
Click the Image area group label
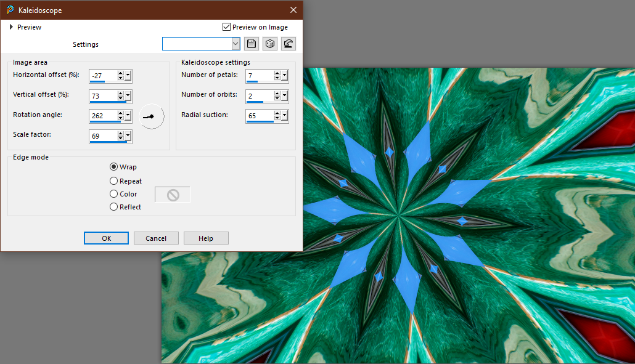pyautogui.click(x=30, y=62)
